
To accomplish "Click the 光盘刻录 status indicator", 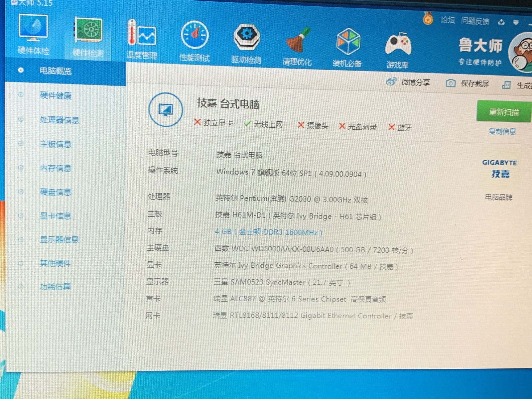I will point(358,127).
